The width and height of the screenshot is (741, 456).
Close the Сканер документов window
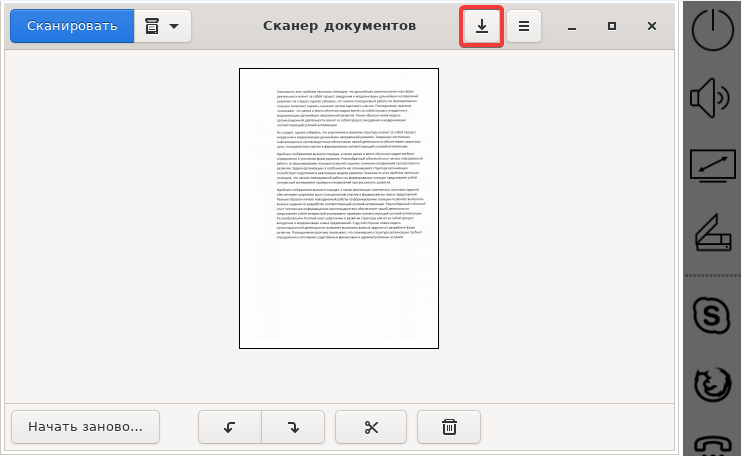[651, 26]
